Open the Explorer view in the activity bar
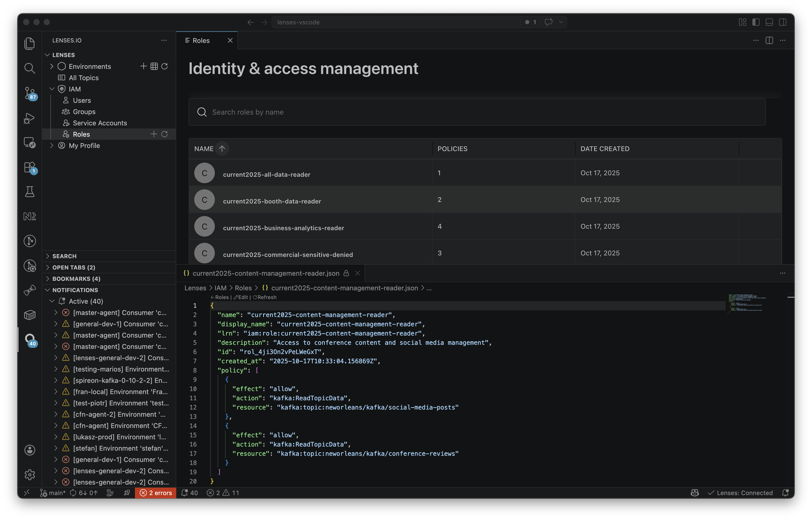The image size is (812, 520). point(30,44)
